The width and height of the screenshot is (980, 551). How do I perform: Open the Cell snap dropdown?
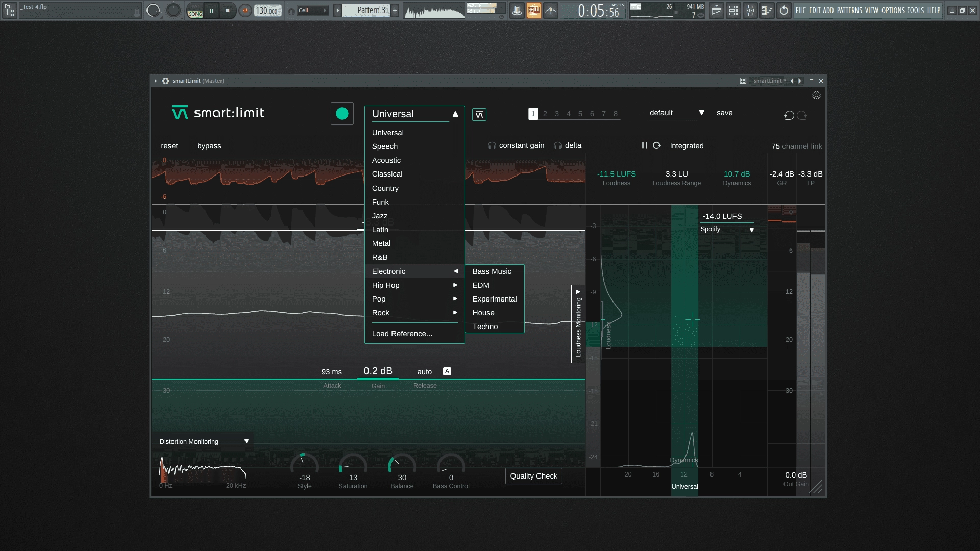[312, 10]
